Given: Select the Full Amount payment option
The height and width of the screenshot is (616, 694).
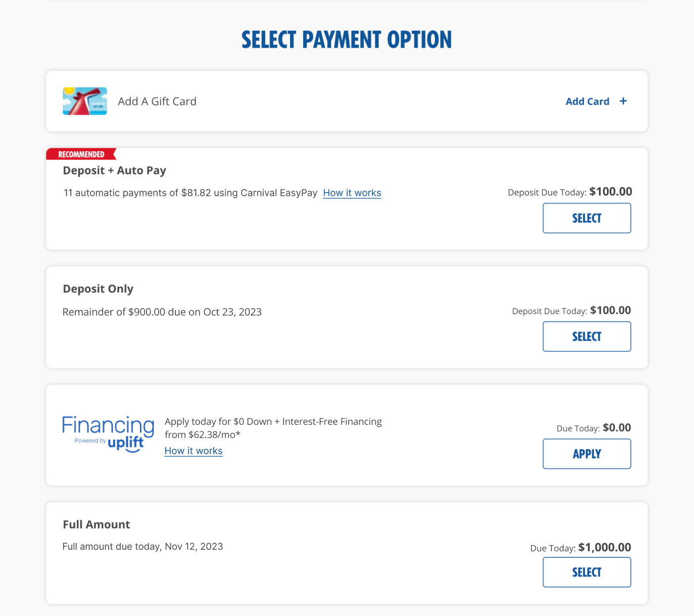Looking at the screenshot, I should pyautogui.click(x=586, y=572).
